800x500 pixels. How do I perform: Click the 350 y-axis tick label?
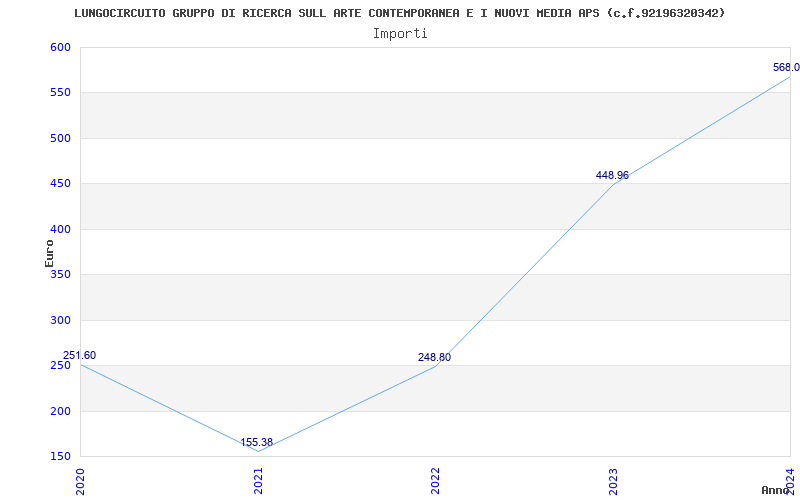point(60,274)
